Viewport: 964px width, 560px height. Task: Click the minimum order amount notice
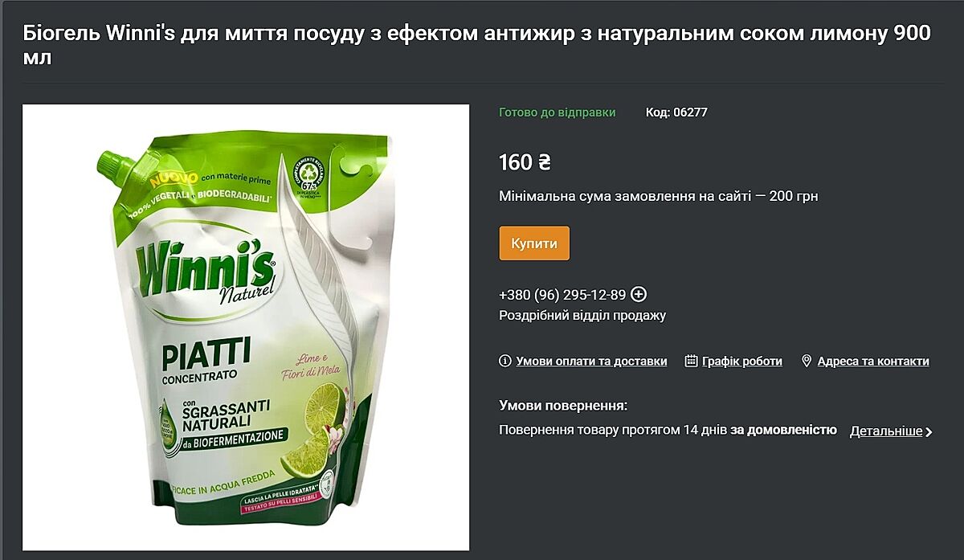point(659,196)
